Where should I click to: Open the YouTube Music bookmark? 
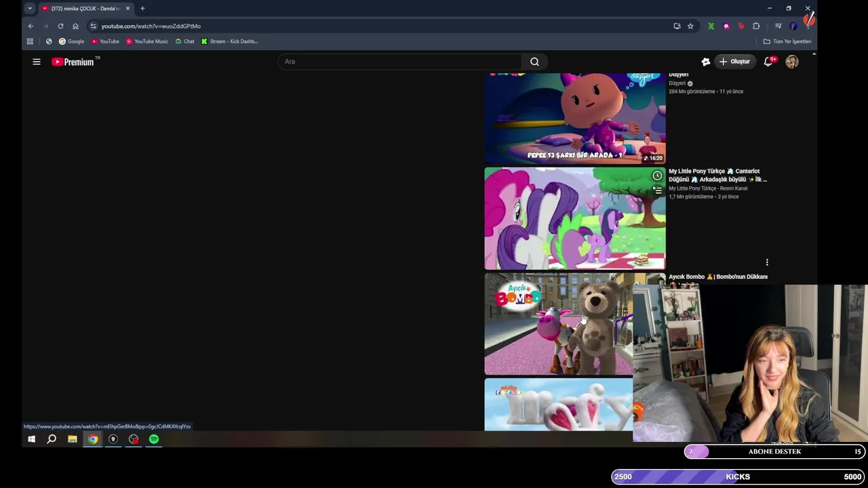point(147,41)
